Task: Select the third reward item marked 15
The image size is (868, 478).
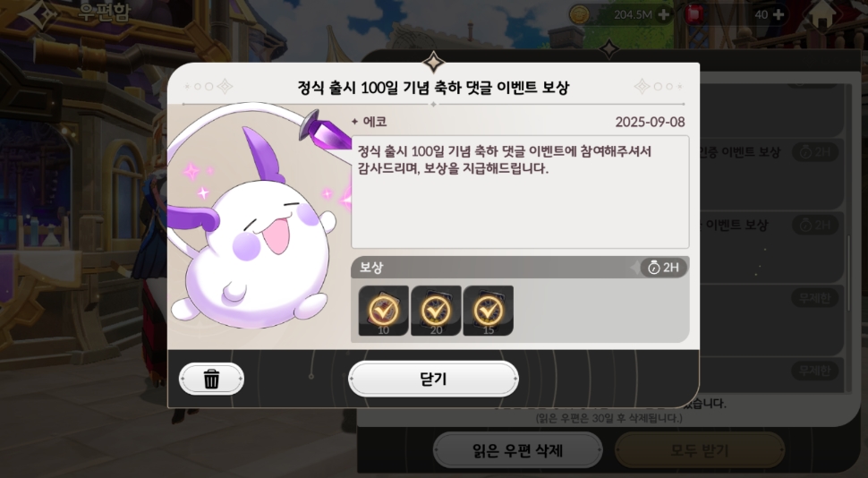Action: [489, 311]
